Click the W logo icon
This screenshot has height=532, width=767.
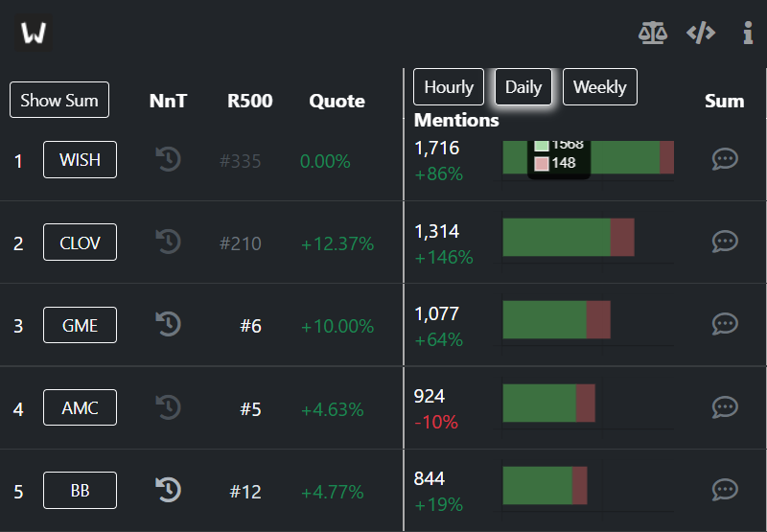[x=34, y=33]
